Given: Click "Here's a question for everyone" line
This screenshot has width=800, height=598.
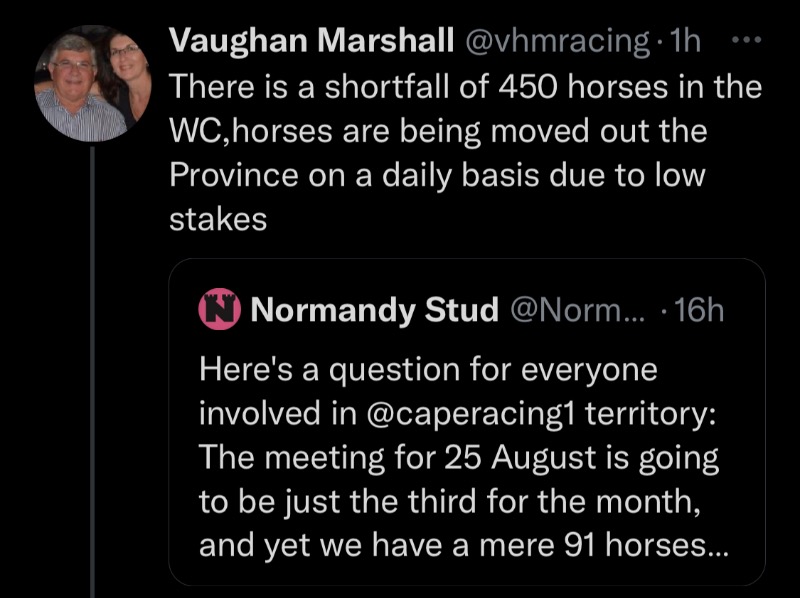Looking at the screenshot, I should [428, 369].
